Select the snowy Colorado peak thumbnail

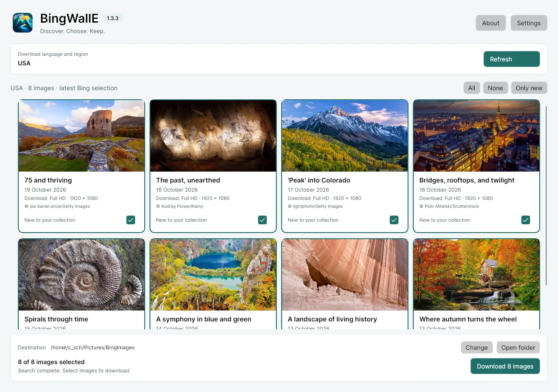pyautogui.click(x=345, y=136)
